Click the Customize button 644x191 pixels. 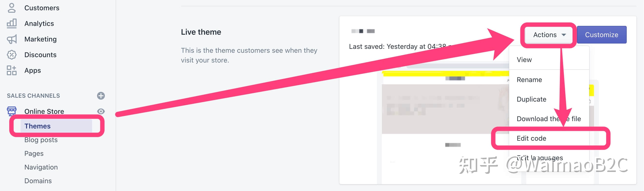tap(601, 35)
